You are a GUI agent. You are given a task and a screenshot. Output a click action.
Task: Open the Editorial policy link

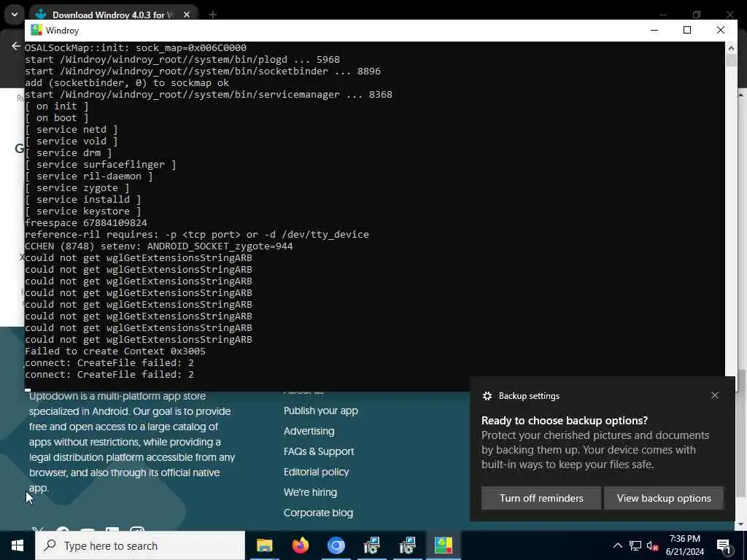click(317, 472)
